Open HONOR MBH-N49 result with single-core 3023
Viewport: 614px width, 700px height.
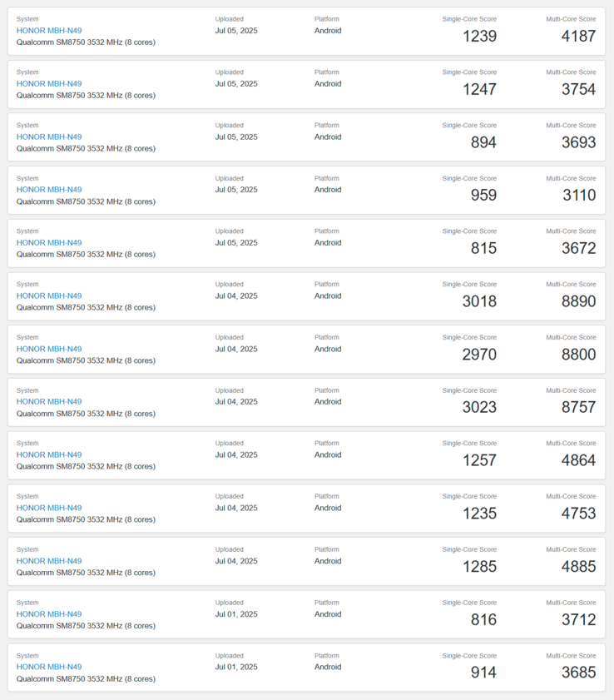point(49,402)
